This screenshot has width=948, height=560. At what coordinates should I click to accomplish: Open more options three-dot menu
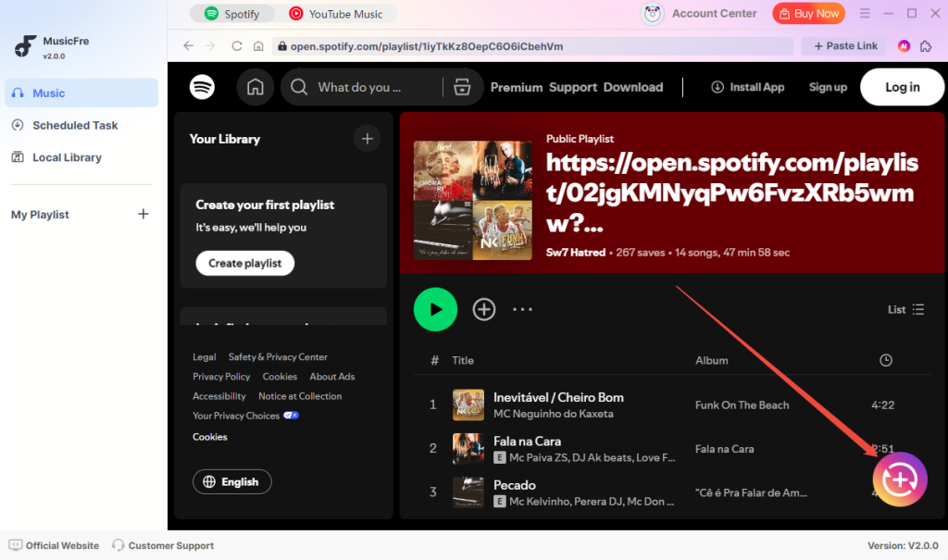522,309
